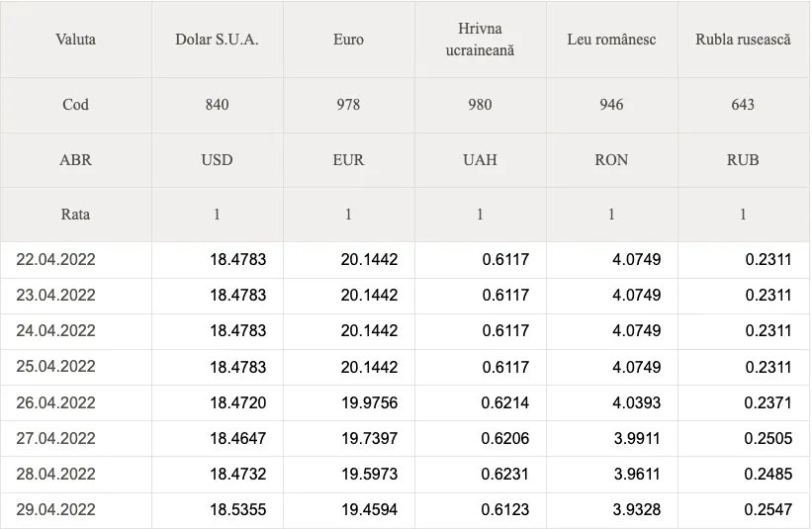Click the Rata label cell
Viewport: 812px width, 529px height.
(75, 215)
